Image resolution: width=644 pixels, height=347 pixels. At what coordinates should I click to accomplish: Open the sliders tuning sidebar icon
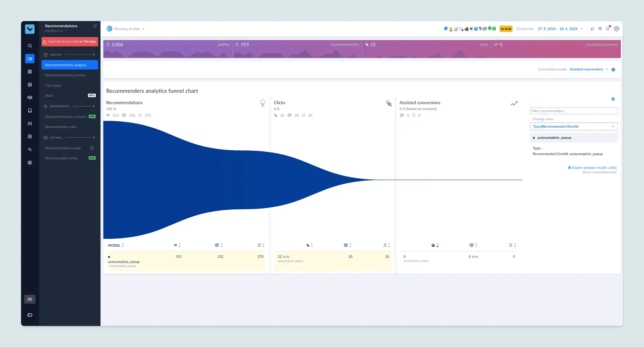pos(30,123)
